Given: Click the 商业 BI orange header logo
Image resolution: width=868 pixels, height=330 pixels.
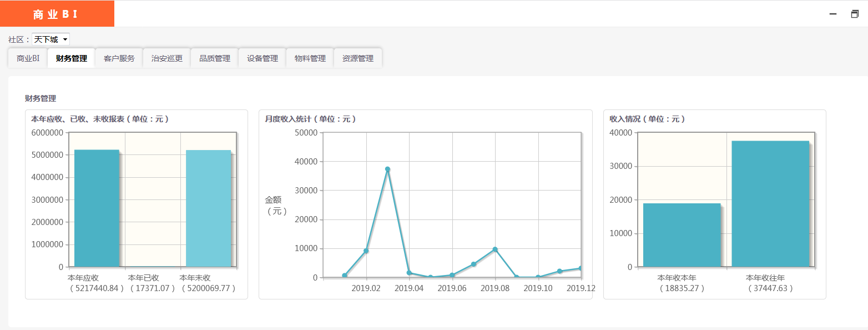Looking at the screenshot, I should 57,14.
